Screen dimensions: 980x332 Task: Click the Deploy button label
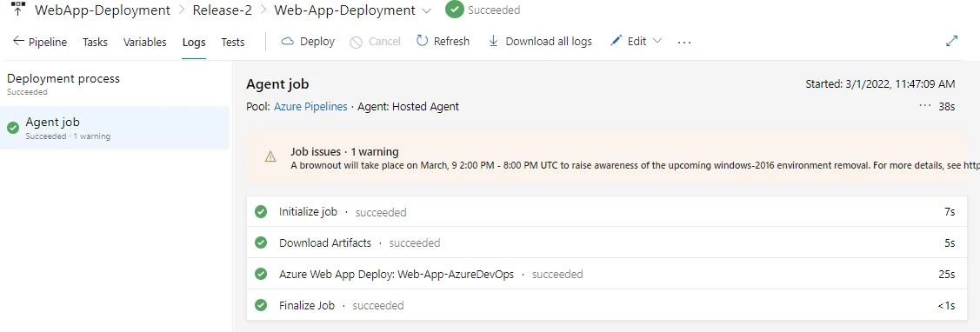317,41
